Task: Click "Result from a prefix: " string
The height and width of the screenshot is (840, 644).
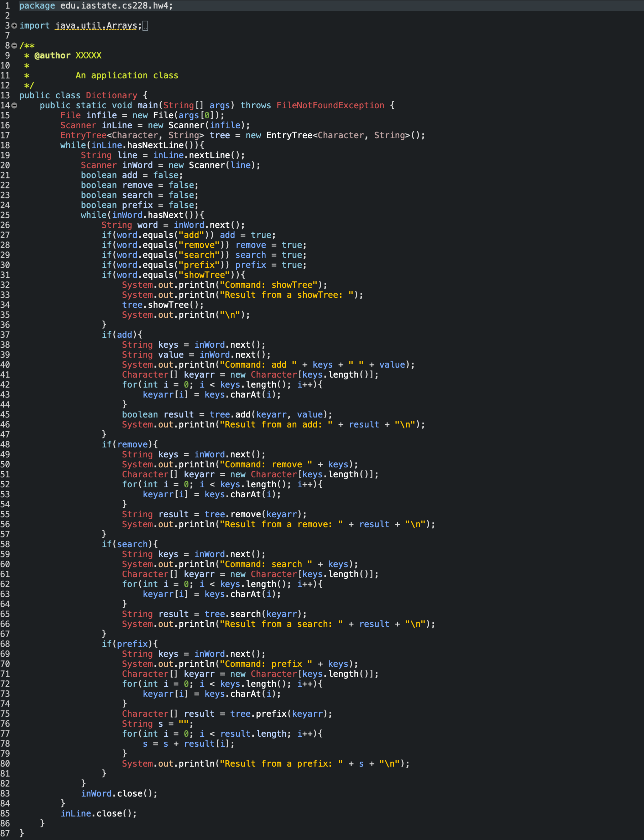Action: pos(281,763)
